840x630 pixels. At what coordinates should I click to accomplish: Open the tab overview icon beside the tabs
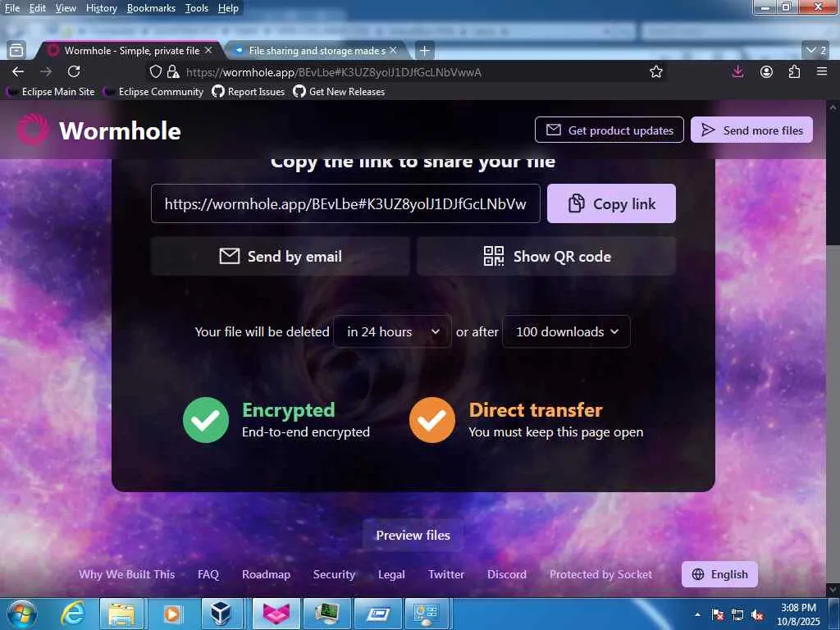16,50
